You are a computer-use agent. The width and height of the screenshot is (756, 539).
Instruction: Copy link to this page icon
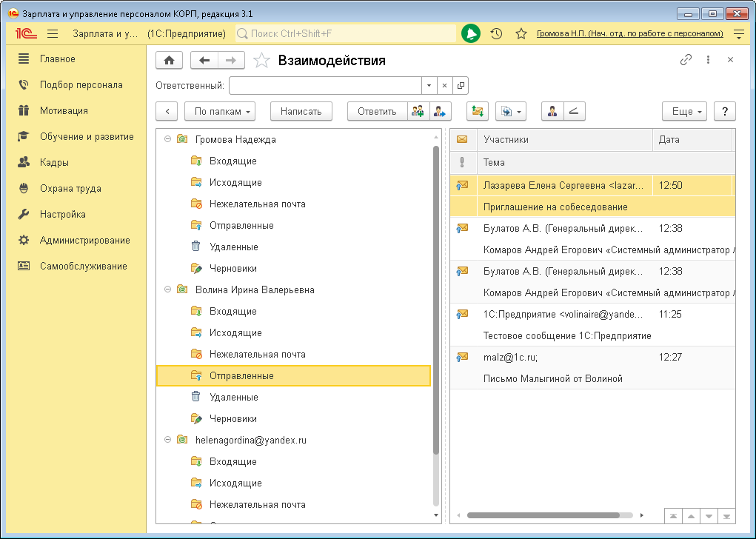coord(686,60)
